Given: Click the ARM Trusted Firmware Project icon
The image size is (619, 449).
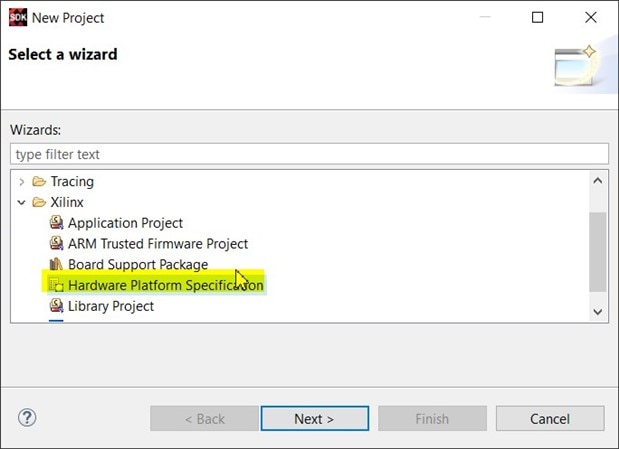Looking at the screenshot, I should [56, 243].
